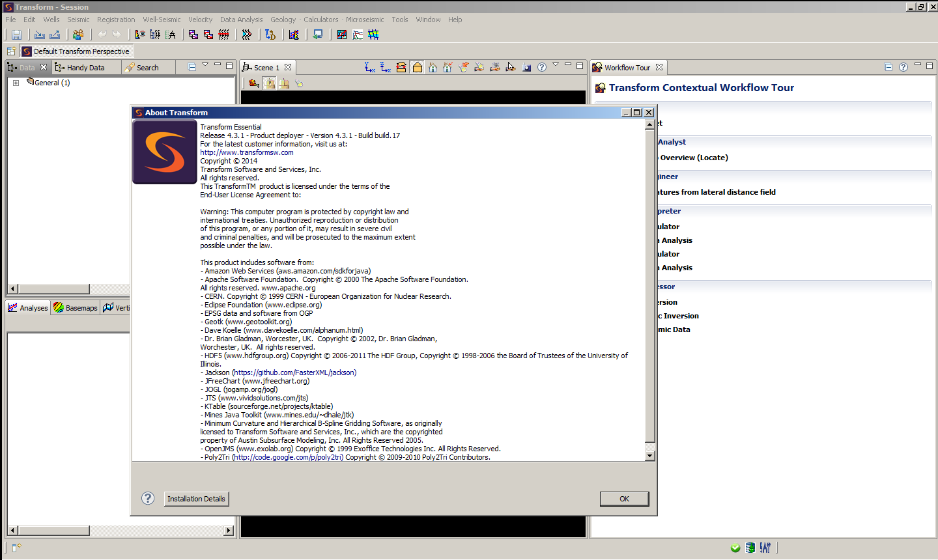Click the Save disk icon in main toolbar
This screenshot has height=560, width=938.
[x=17, y=35]
